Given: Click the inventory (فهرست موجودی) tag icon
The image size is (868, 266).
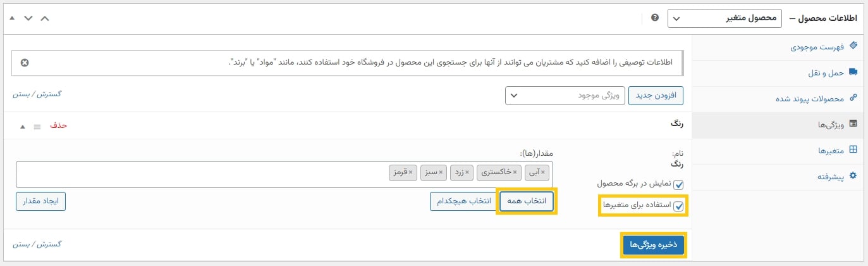Looking at the screenshot, I should click(853, 46).
